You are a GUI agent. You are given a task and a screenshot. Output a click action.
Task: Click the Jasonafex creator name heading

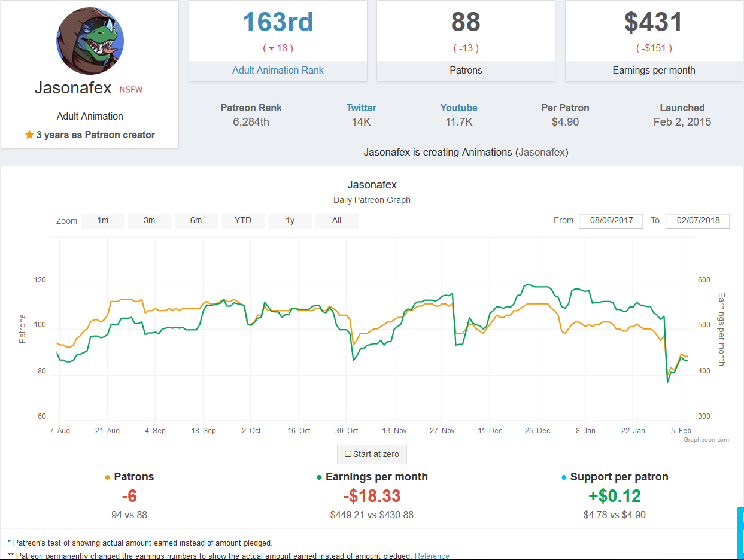73,88
